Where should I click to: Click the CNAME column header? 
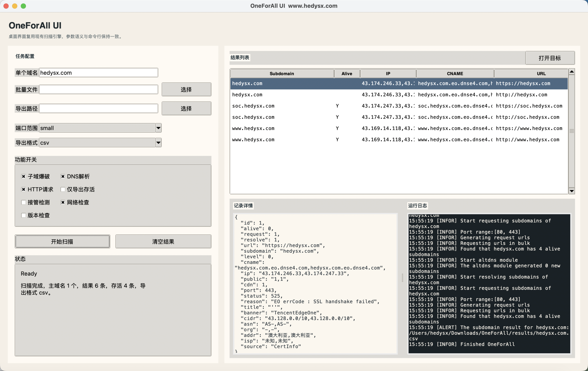455,73
